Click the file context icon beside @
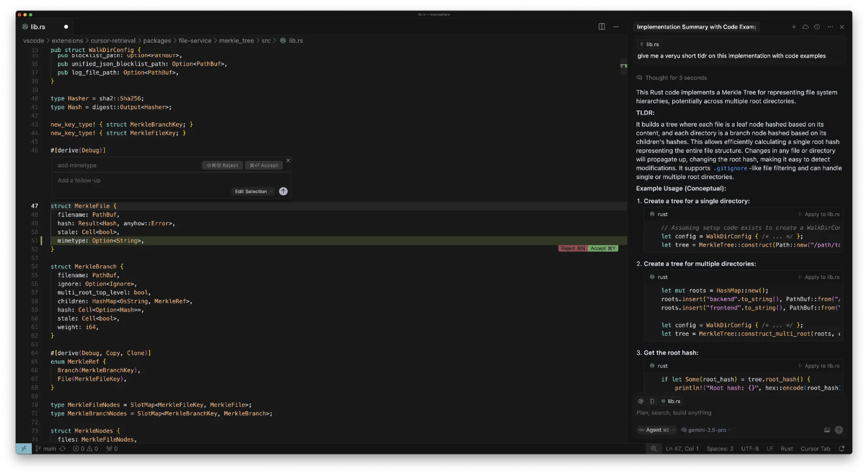 tap(652, 401)
